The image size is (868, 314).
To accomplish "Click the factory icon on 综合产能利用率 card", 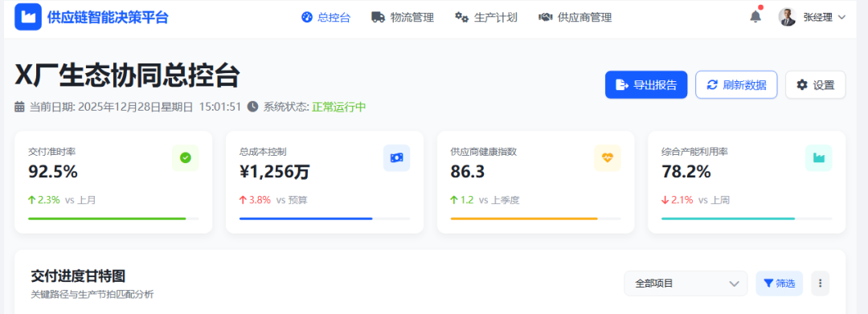I will [819, 158].
